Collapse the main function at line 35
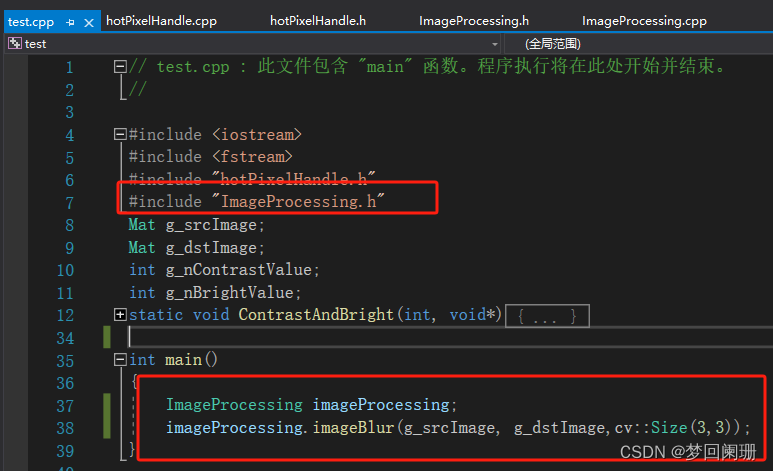Image resolution: width=773 pixels, height=471 pixels. (x=120, y=360)
